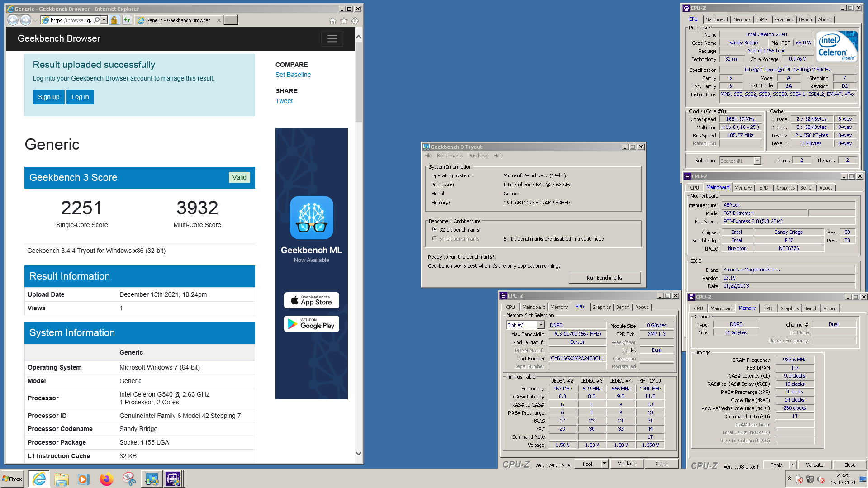This screenshot has height=488, width=868.
Task: Go back in Internet Explorer
Action: [13, 20]
